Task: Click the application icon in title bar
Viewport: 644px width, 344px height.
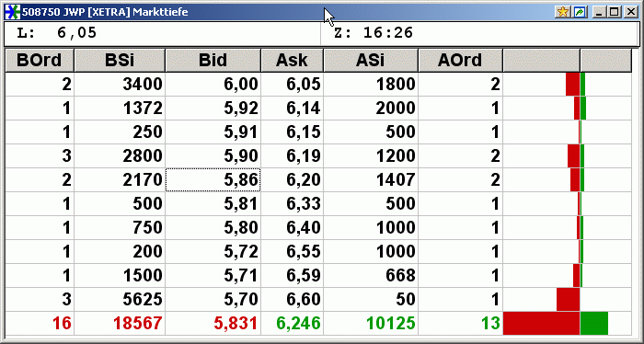Action: 12,12
